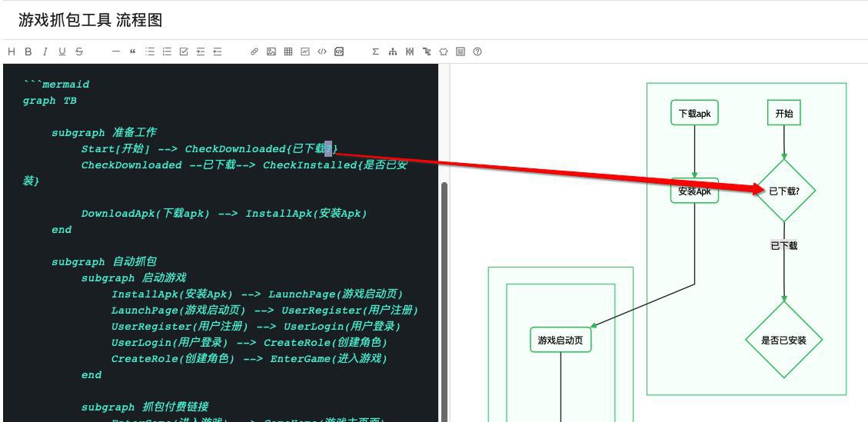Insert a math formula (Sigma)
Viewport: 868px width, 422px height.
pyautogui.click(x=375, y=52)
